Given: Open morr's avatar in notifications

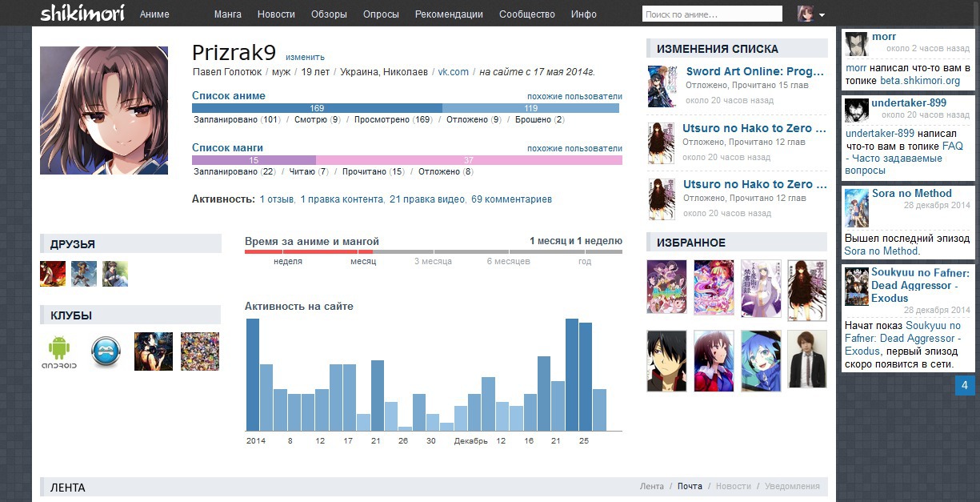Looking at the screenshot, I should point(857,43).
